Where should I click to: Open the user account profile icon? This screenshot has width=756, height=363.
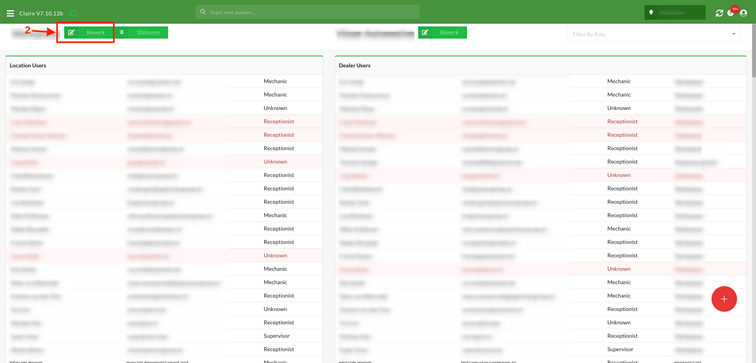743,13
